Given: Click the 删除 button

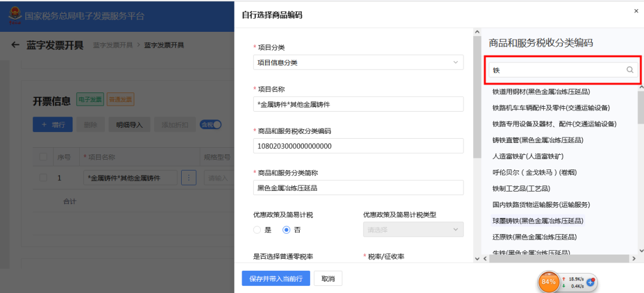Looking at the screenshot, I should click(91, 125).
